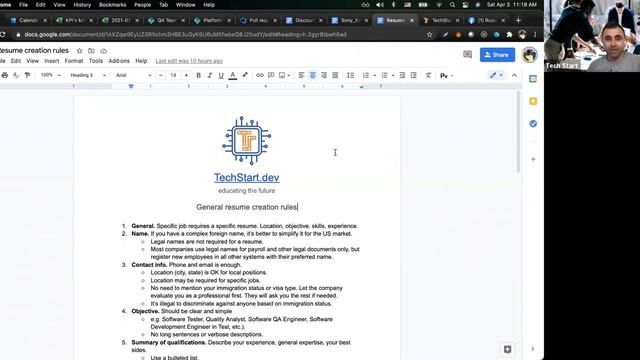
Task: Open the Tasks side panel icon
Action: click(533, 124)
